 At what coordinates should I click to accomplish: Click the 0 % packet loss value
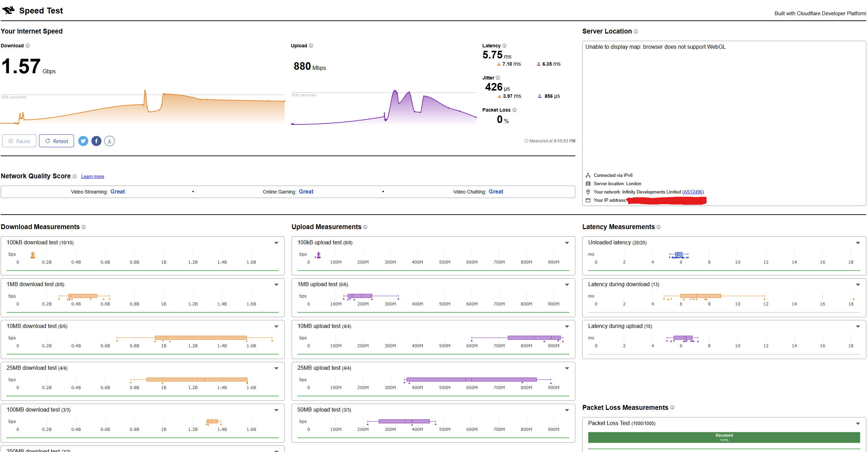503,120
